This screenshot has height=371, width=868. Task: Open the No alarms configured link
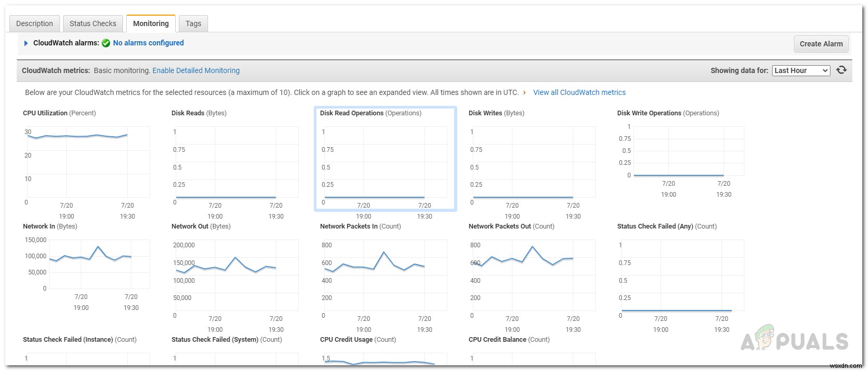pyautogui.click(x=149, y=43)
